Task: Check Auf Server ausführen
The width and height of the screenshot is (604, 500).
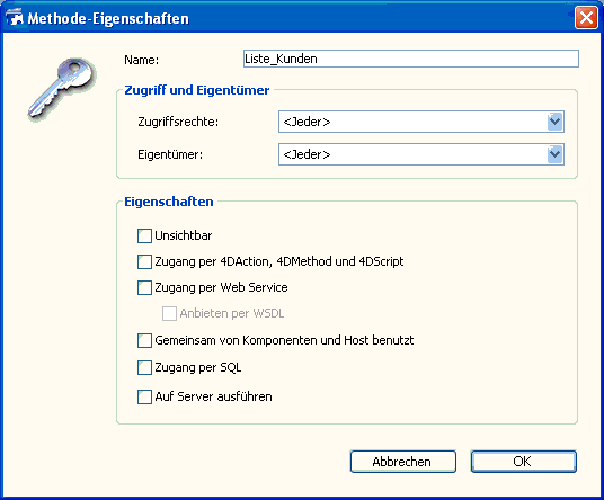Action: tap(144, 397)
